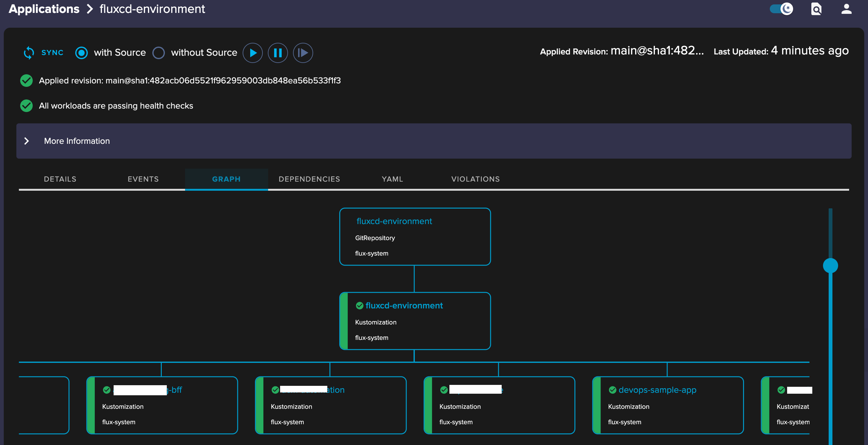This screenshot has height=445, width=868.
Task: Go to the VIOLATIONS tab
Action: tap(475, 179)
